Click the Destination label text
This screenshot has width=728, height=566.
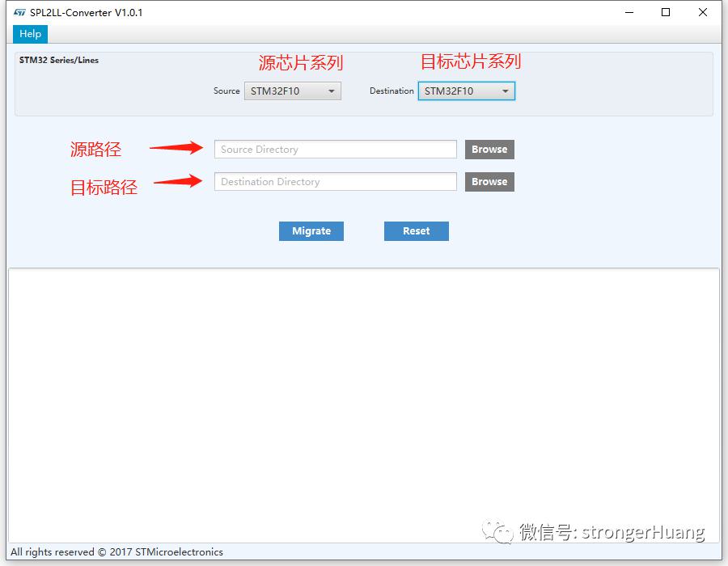[392, 91]
